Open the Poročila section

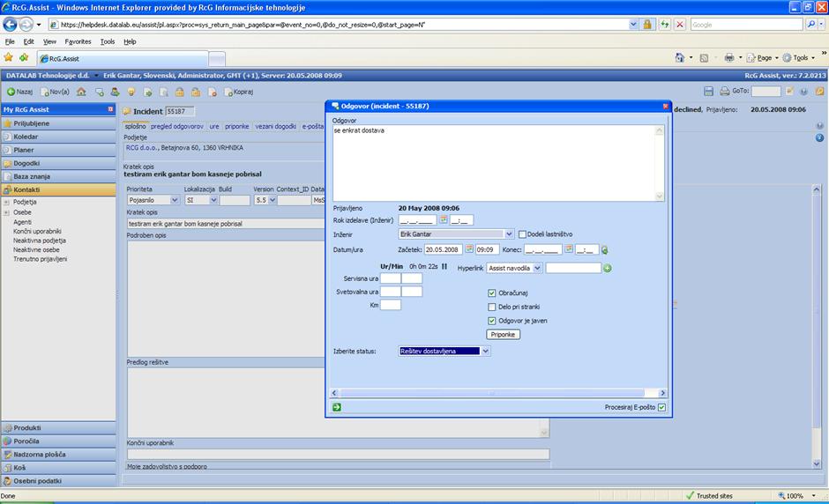pos(58,441)
